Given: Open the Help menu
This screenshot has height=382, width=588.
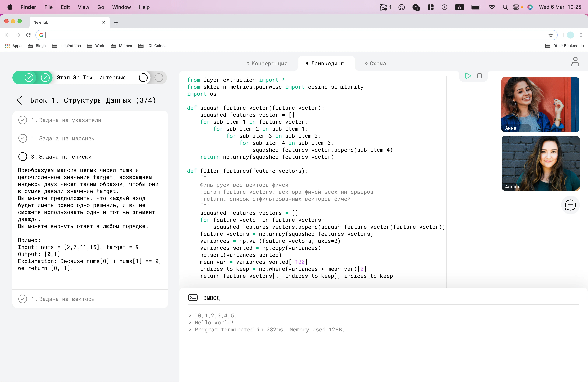Looking at the screenshot, I should click(x=144, y=7).
